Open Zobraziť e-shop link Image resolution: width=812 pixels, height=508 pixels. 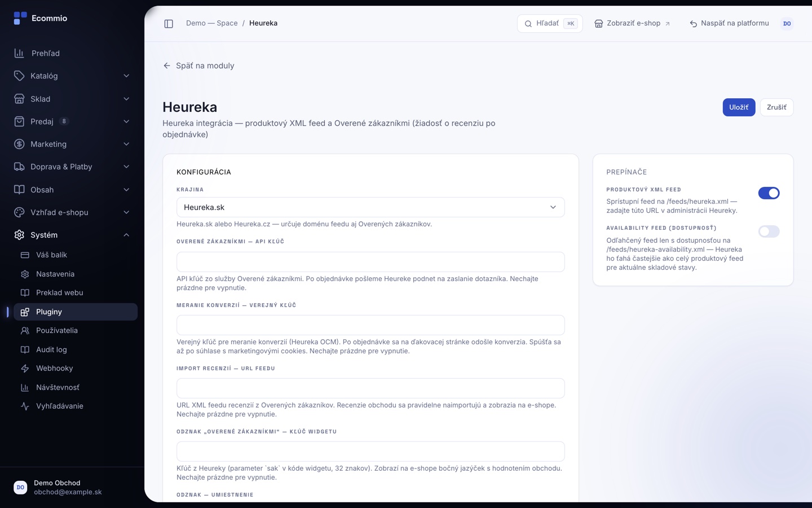pos(633,23)
